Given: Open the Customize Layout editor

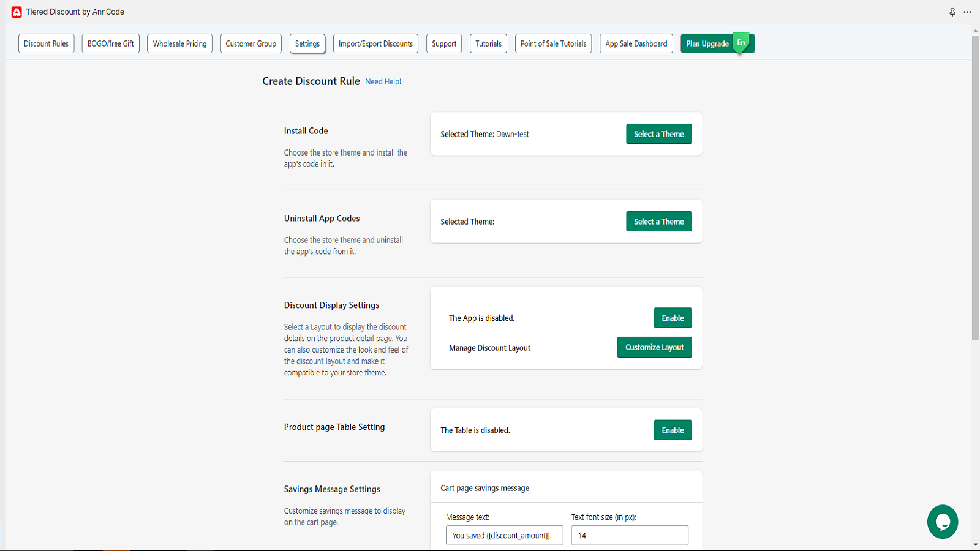Looking at the screenshot, I should tap(654, 347).
